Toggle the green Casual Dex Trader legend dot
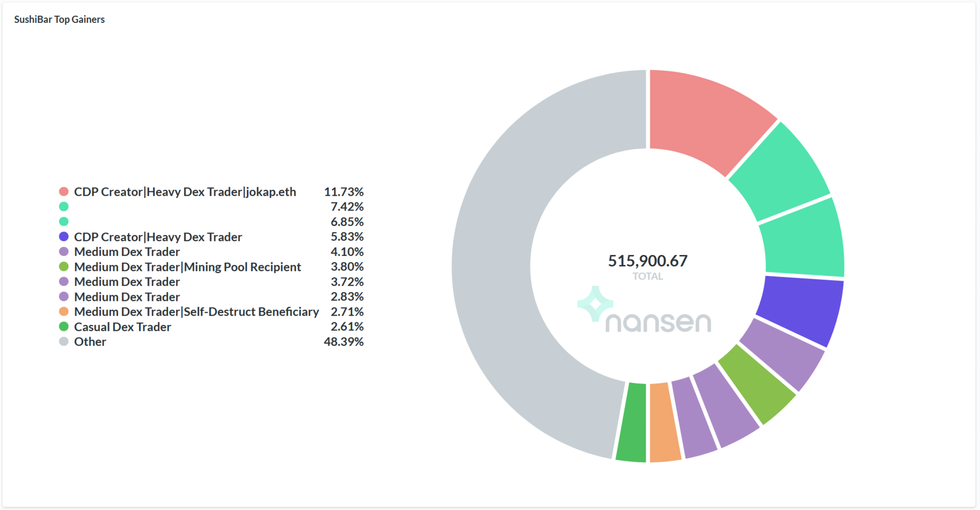The image size is (980, 510). pos(64,326)
